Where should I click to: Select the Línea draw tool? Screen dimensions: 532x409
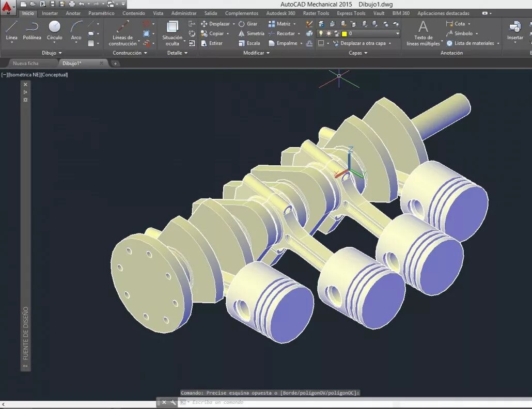pos(11,31)
